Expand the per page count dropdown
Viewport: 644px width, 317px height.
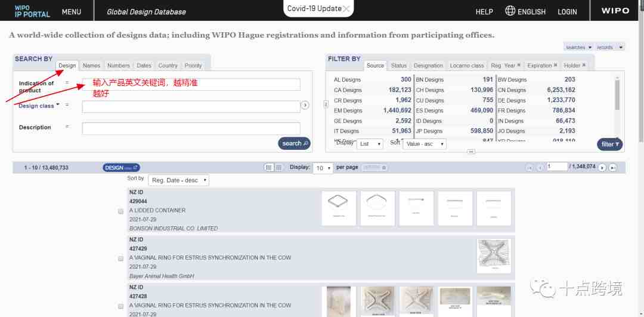(323, 168)
